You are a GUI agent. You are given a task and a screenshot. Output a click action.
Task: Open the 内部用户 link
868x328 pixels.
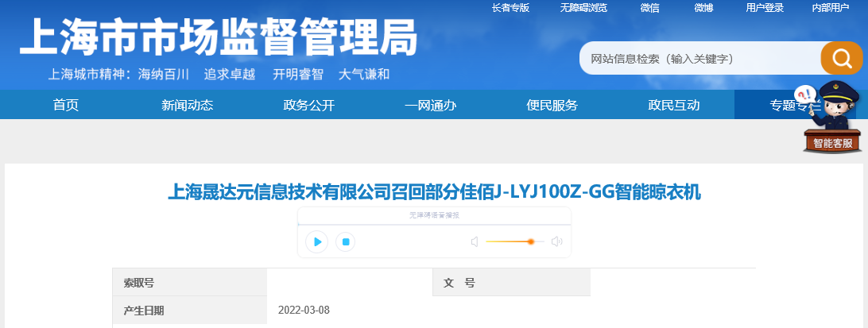point(831,8)
